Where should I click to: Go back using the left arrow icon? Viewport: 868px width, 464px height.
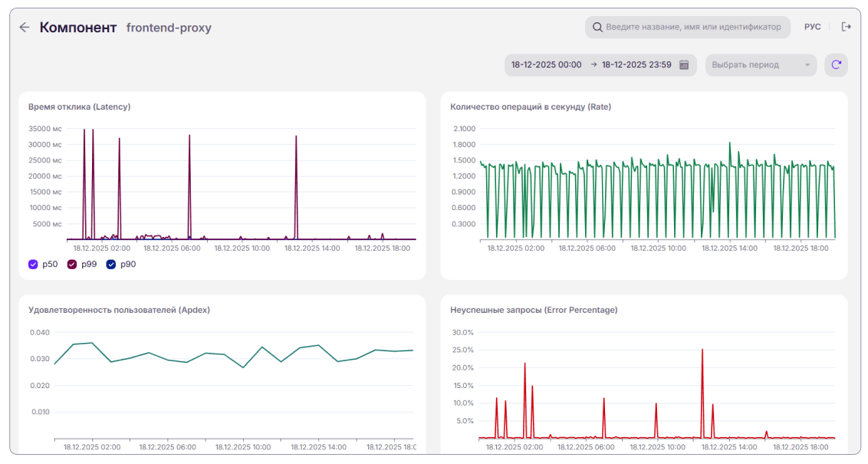point(25,27)
